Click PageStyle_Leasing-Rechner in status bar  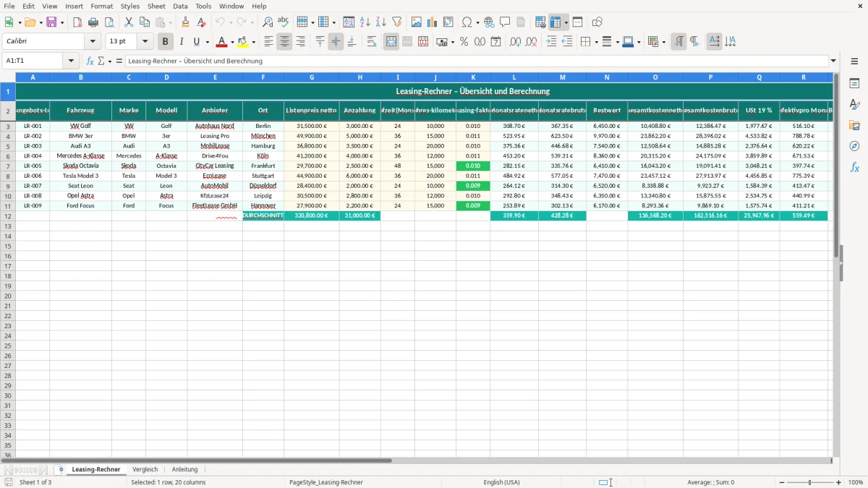[325, 482]
